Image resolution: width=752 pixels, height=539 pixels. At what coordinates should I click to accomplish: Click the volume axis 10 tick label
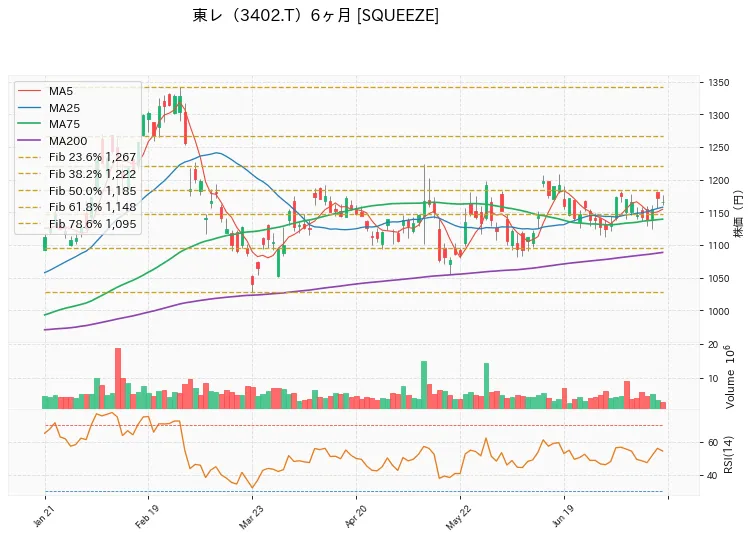tap(713, 379)
